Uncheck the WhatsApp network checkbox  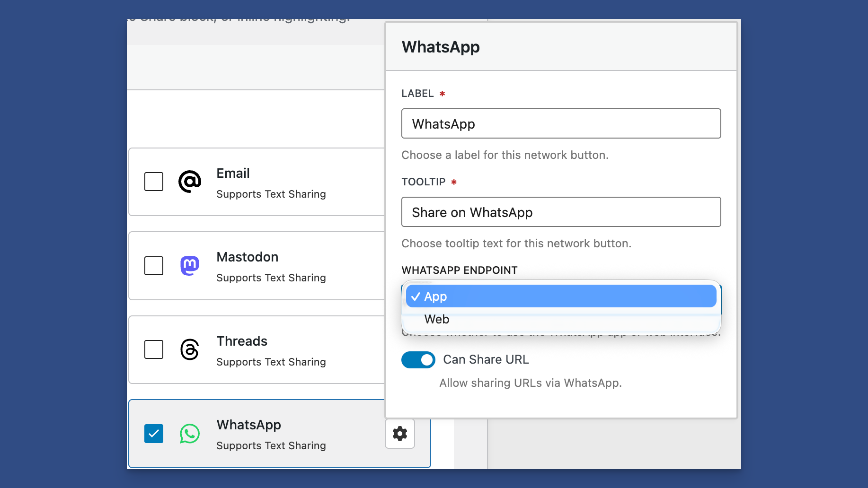[x=154, y=434]
